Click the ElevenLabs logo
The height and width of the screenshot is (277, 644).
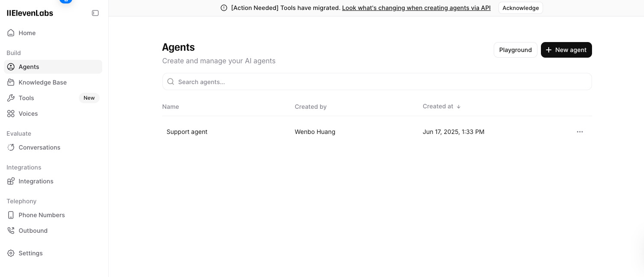(x=30, y=13)
